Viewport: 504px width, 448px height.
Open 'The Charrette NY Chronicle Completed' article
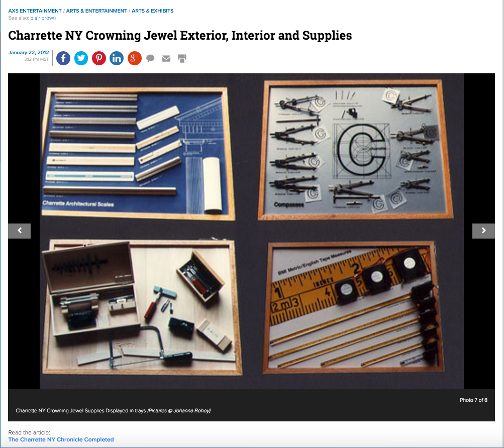point(61,439)
